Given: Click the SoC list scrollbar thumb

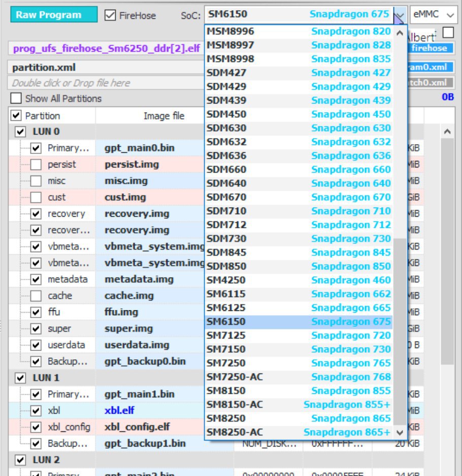Looking at the screenshot, I should (x=400, y=332).
